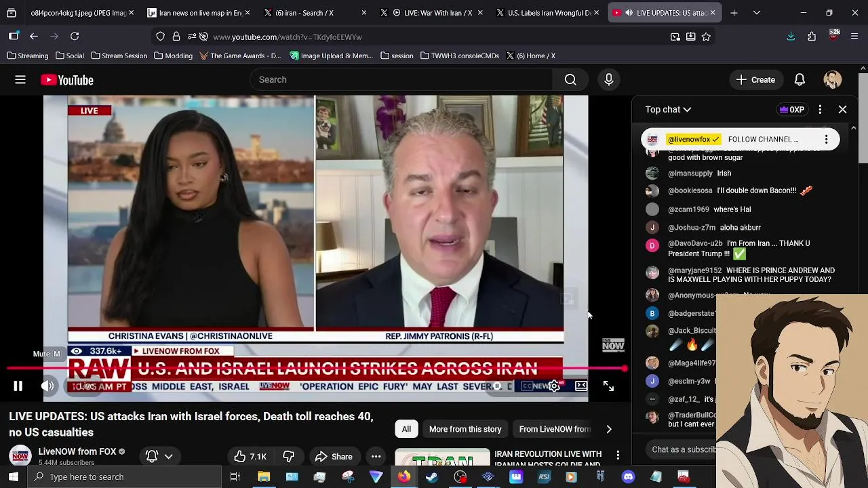Toggle video autoplay switch

497,386
